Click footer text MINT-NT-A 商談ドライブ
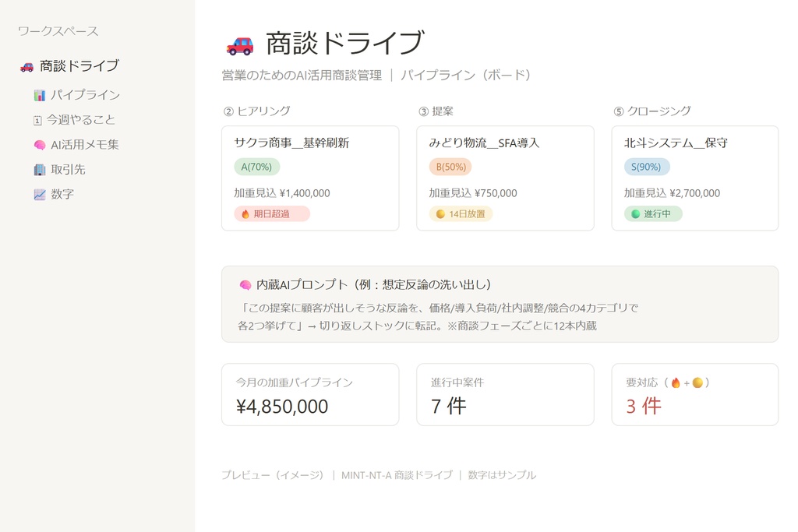Image resolution: width=798 pixels, height=532 pixels. point(397,475)
